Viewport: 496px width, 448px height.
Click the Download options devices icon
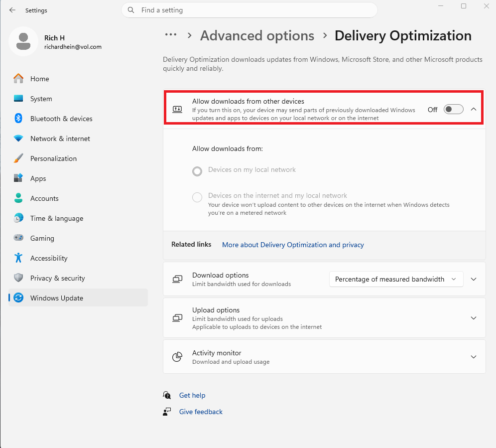point(177,279)
